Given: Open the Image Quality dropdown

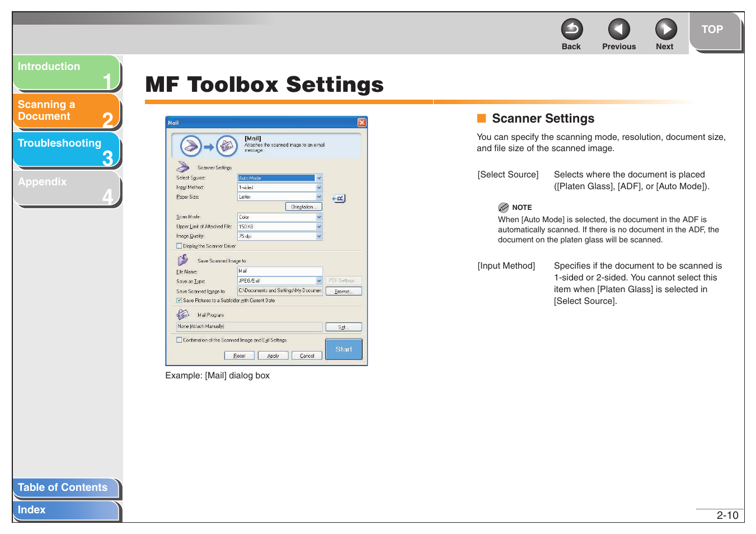Looking at the screenshot, I should (x=319, y=236).
